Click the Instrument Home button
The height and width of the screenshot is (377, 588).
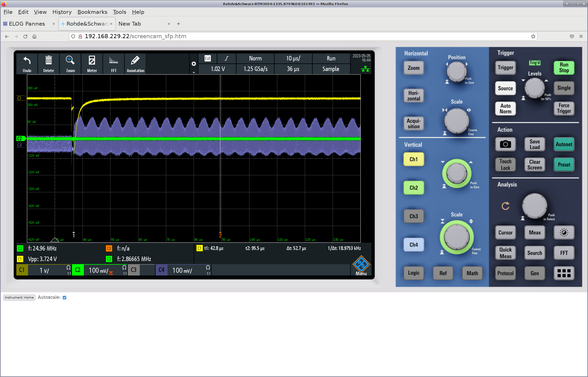19,297
